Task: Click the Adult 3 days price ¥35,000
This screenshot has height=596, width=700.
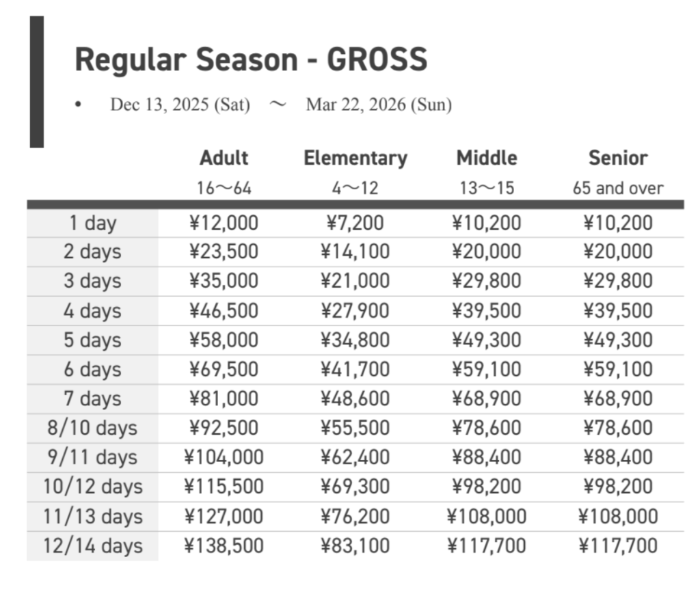Action: coord(224,281)
